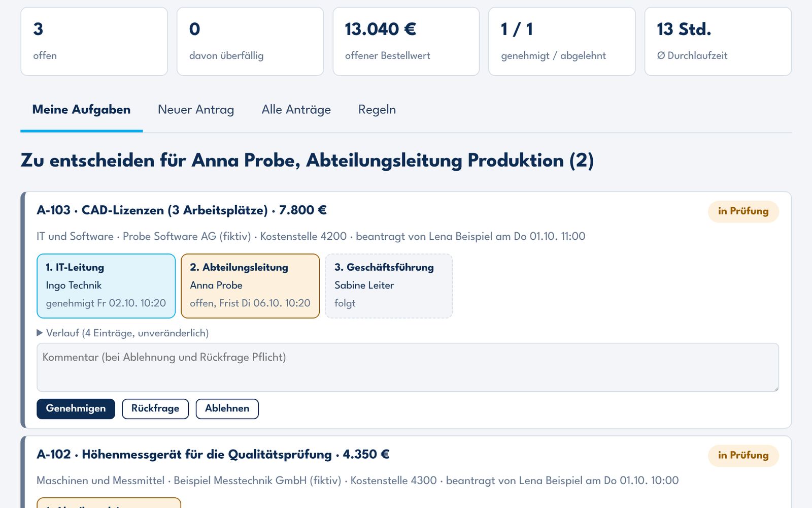Click the text genehmigt Fr 02.10. 10:20

tap(106, 303)
